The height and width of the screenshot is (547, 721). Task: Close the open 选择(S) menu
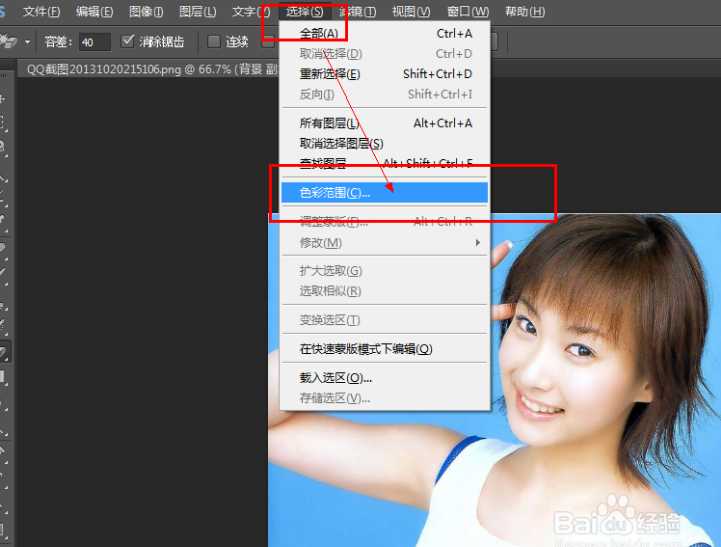[304, 11]
